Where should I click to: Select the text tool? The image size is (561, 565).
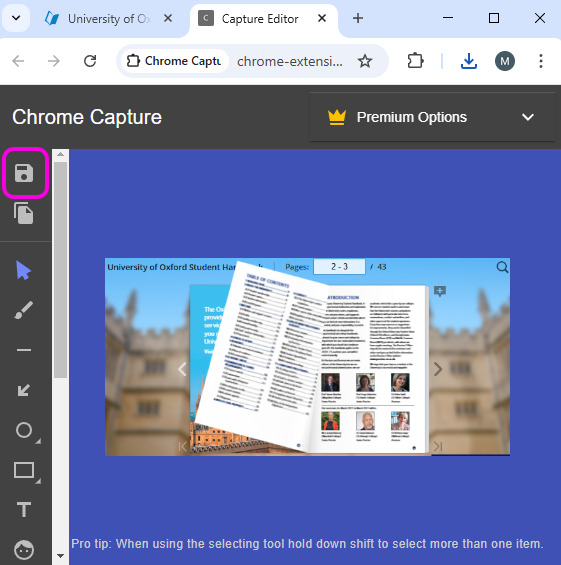pyautogui.click(x=24, y=510)
